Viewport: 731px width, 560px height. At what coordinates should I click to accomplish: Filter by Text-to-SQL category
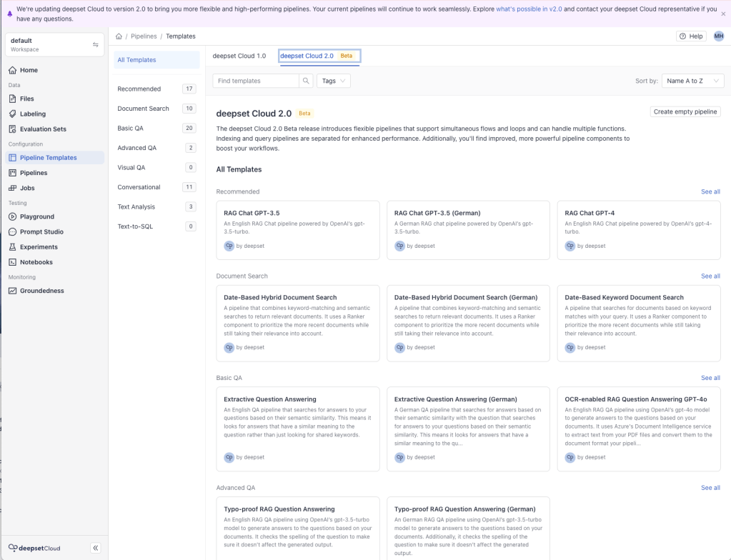[156, 226]
